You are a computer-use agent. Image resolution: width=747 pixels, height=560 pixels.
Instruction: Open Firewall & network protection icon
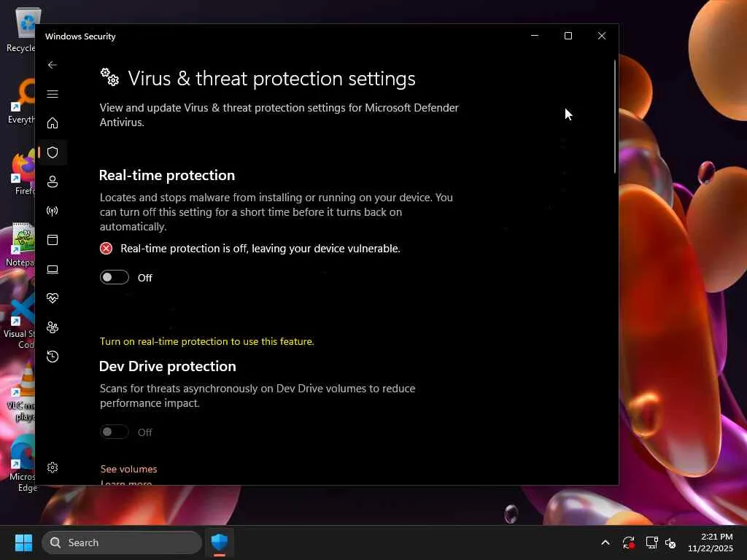point(53,211)
